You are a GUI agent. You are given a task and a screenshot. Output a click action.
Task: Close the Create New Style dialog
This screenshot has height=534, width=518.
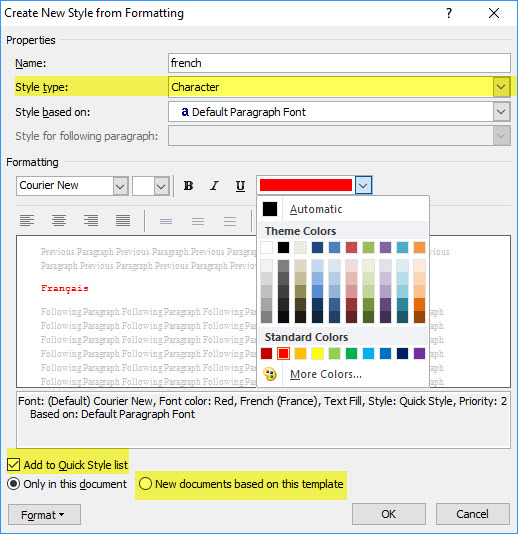coord(494,13)
